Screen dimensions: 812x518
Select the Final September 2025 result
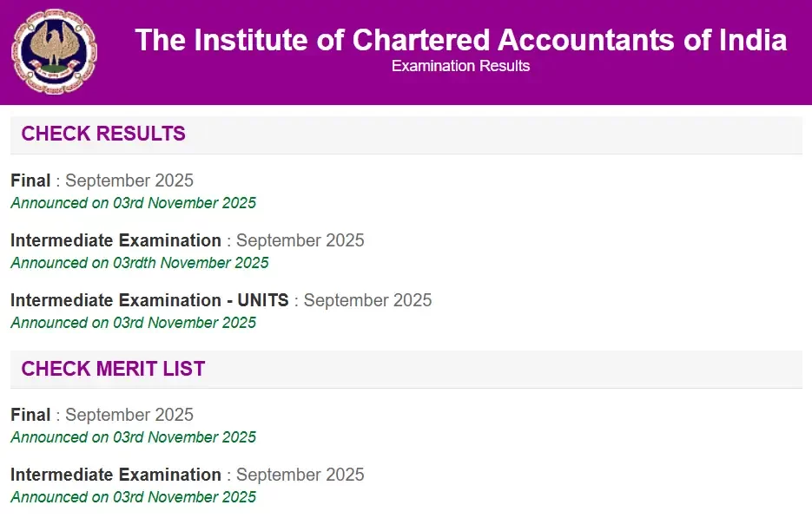click(x=102, y=180)
